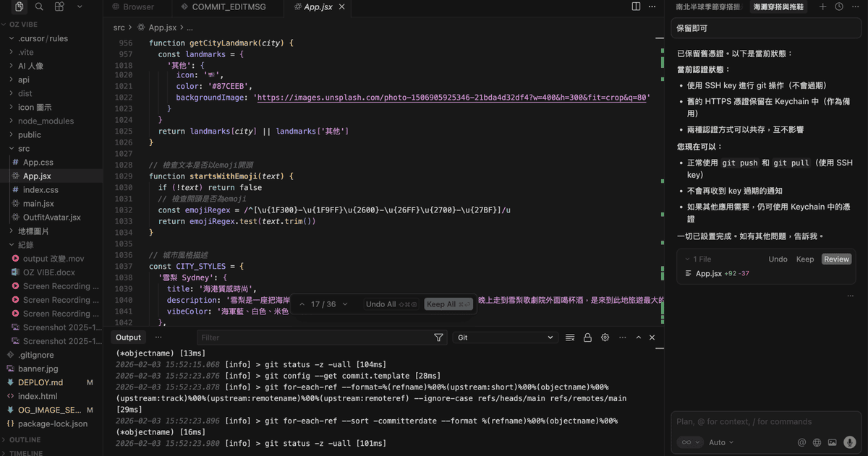
Task: Click Undo in file changes card
Action: pyautogui.click(x=778, y=259)
